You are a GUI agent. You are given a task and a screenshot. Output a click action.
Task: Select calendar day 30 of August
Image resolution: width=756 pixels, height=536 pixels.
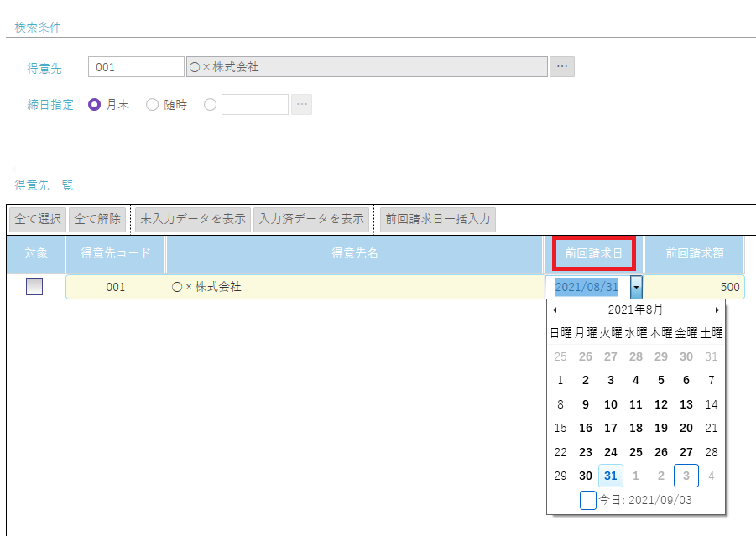[586, 476]
